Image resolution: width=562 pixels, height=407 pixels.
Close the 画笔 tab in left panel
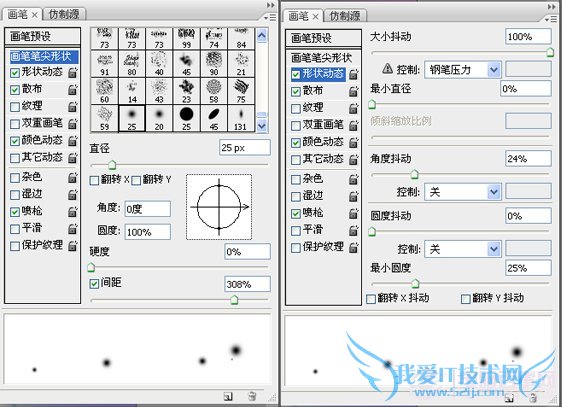point(34,15)
